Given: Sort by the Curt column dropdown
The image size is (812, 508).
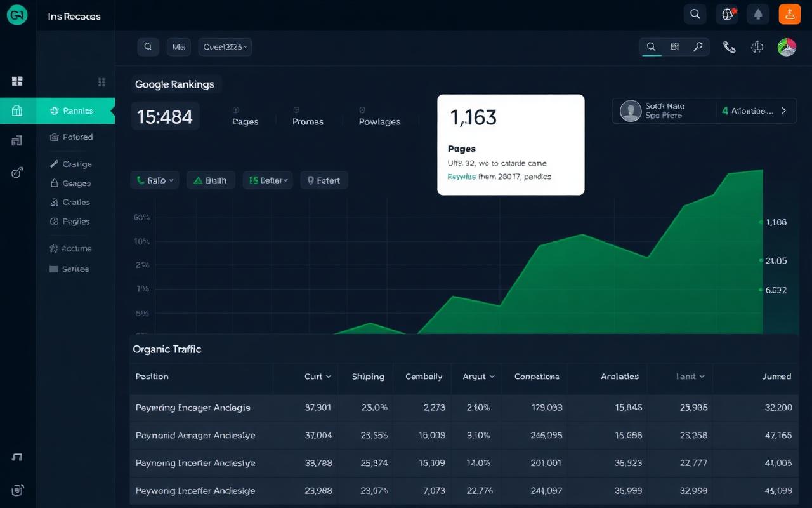Looking at the screenshot, I should (x=318, y=377).
